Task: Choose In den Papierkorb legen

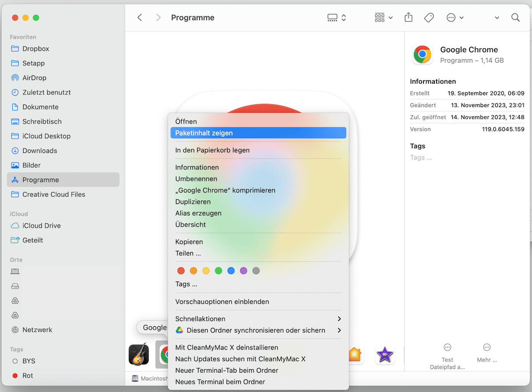Action: click(x=258, y=150)
